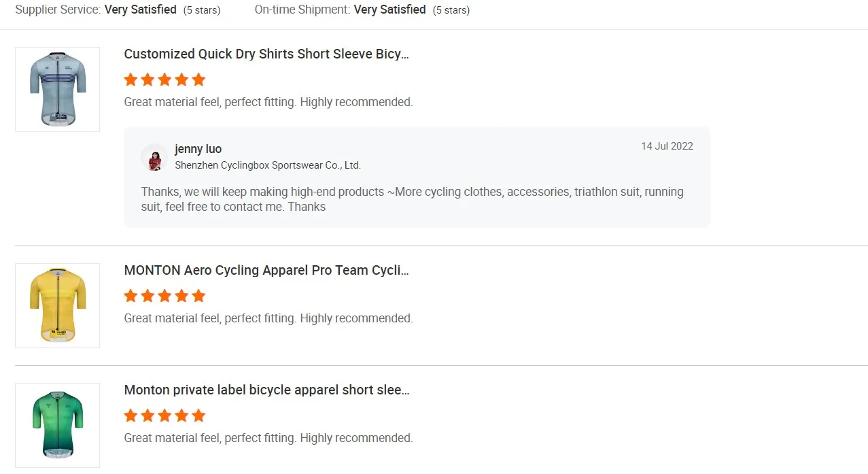The image size is (868, 474).
Task: Click the jenny luo supplier name
Action: point(198,149)
